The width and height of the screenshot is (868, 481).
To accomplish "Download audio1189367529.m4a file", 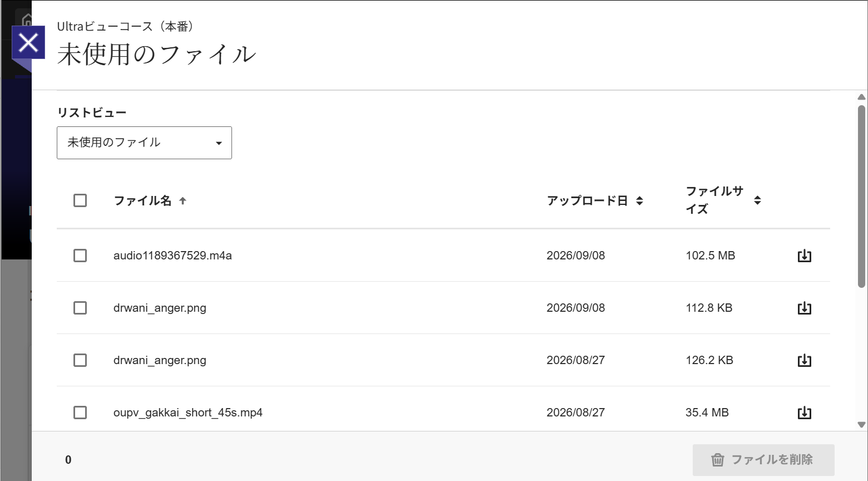I will click(x=805, y=256).
